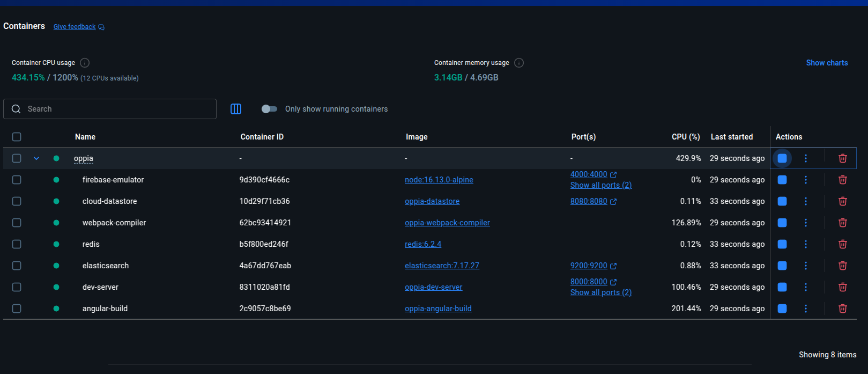Select the cloud-datastore row checkbox
This screenshot has width=868, height=374.
click(17, 201)
